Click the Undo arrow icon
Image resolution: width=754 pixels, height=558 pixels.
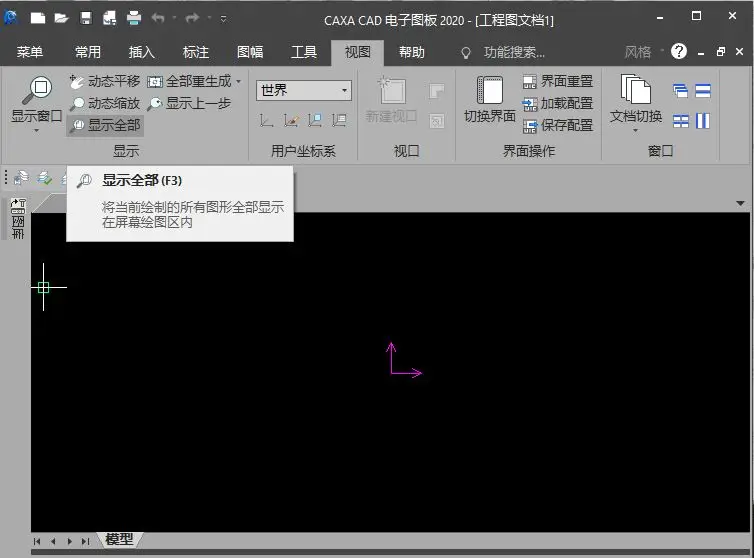pos(158,18)
